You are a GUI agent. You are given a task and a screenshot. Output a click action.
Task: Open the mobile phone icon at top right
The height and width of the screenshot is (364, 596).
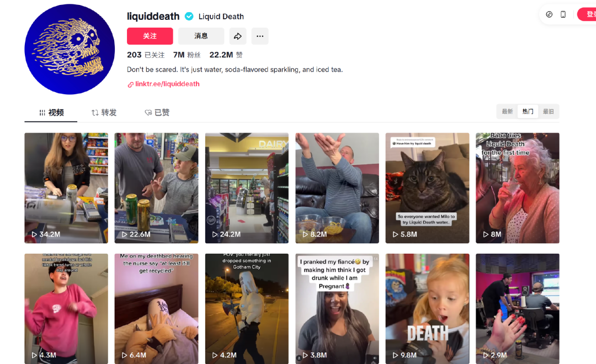(563, 14)
